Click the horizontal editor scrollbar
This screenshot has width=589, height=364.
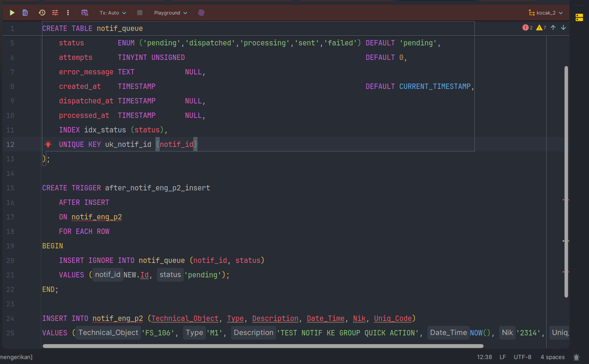(x=263, y=346)
